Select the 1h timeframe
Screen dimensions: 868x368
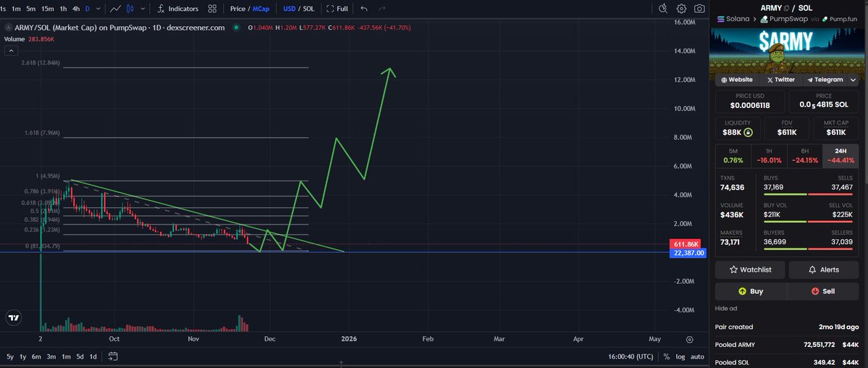click(63, 9)
